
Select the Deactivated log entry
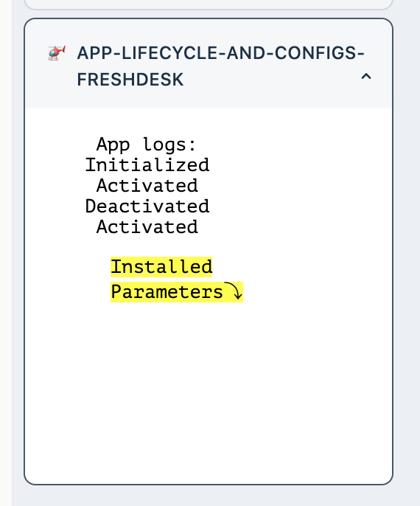tap(147, 207)
